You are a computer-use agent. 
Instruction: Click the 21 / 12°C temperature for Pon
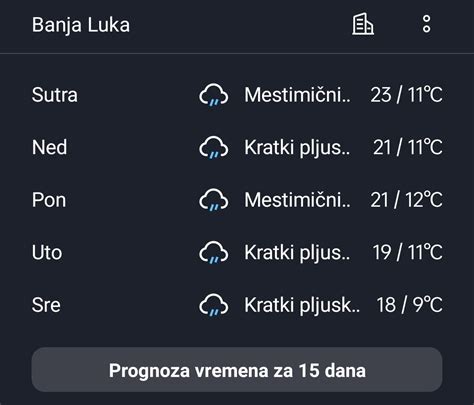coord(407,200)
